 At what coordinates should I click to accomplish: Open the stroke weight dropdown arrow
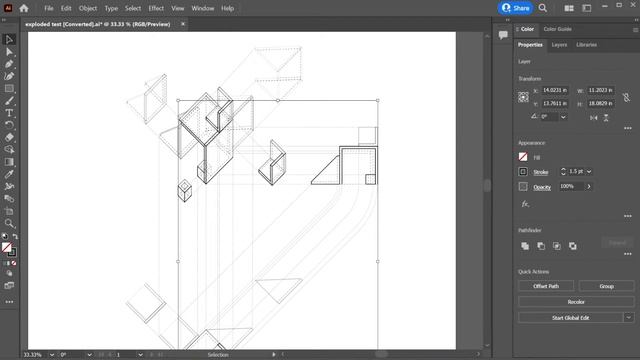coord(589,172)
